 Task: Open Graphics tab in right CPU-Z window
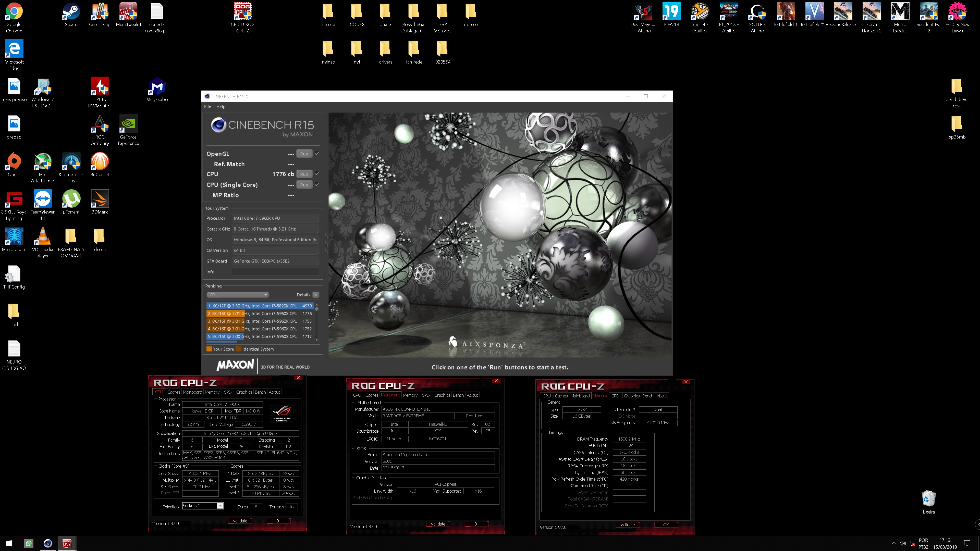coord(632,396)
